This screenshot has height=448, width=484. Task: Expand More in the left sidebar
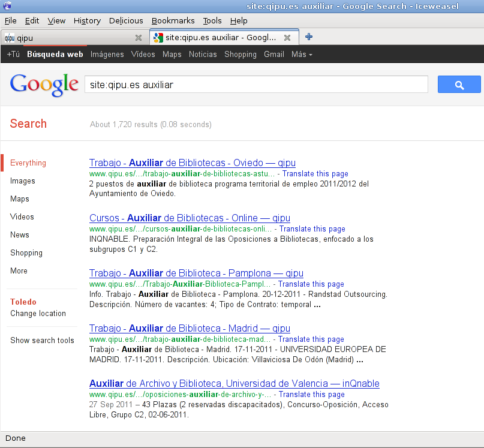click(19, 270)
